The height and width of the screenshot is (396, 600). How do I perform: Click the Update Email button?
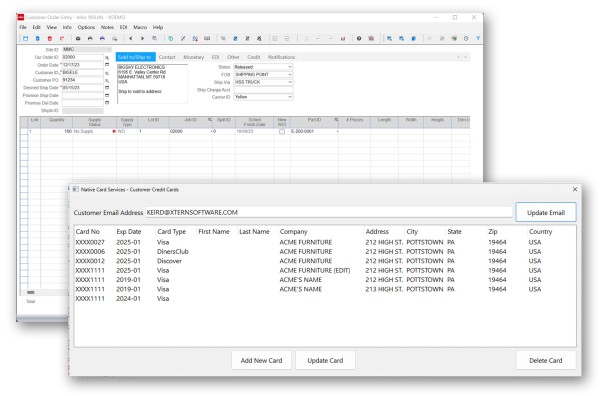click(546, 212)
